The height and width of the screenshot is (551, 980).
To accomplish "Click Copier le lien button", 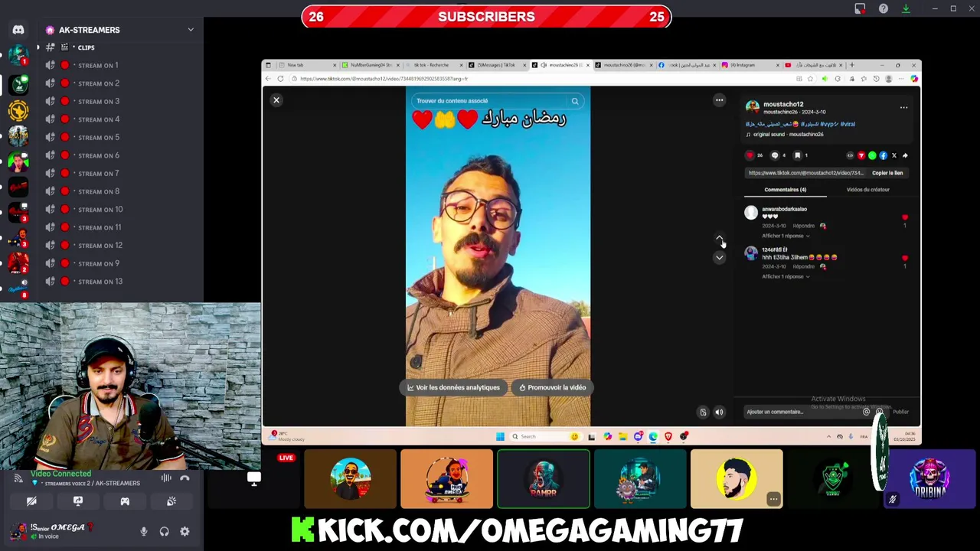I will point(887,173).
